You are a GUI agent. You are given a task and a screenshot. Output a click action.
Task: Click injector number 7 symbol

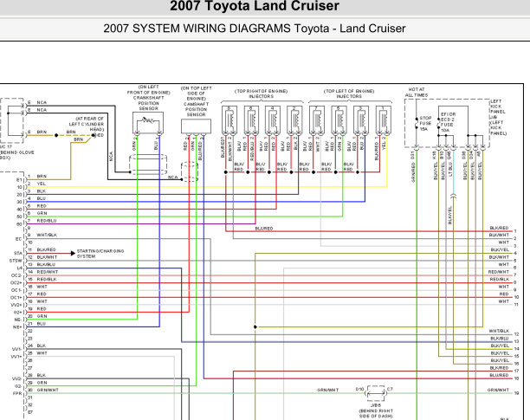click(x=317, y=120)
